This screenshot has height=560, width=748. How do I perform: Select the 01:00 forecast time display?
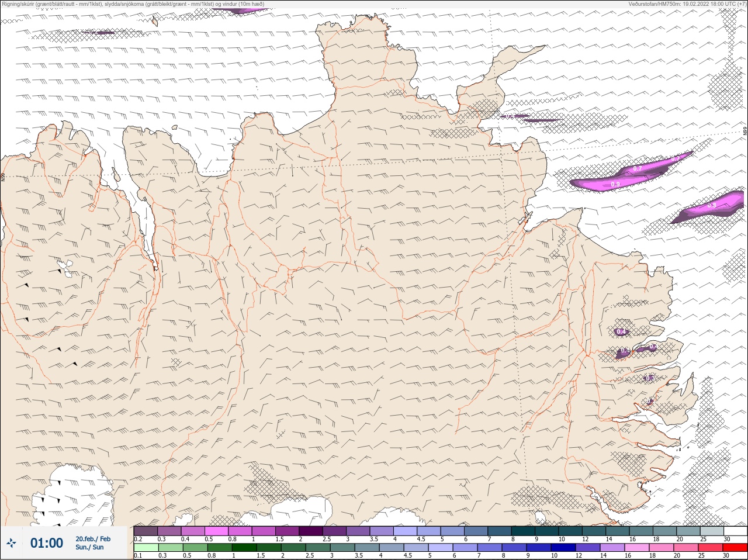click(47, 543)
